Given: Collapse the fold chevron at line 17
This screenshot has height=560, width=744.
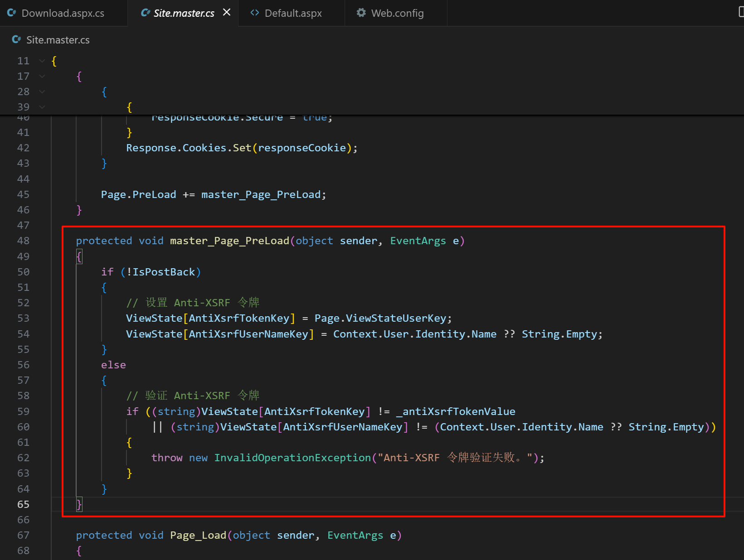Looking at the screenshot, I should pos(42,76).
